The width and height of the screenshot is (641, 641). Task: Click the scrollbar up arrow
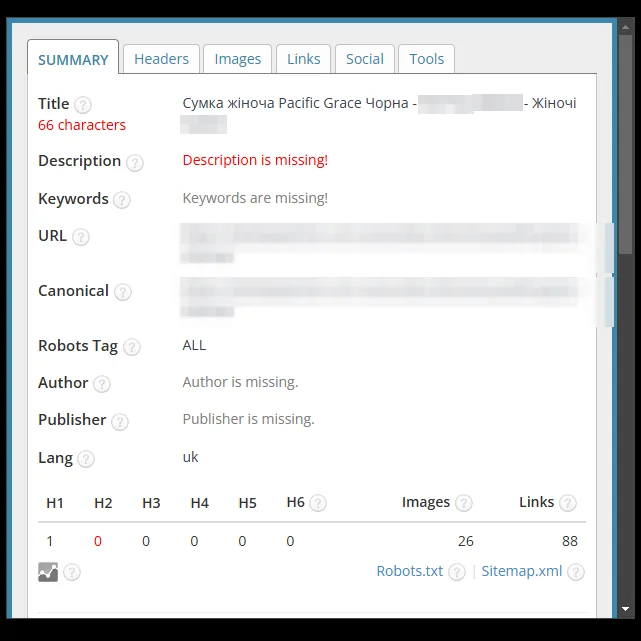click(x=625, y=27)
